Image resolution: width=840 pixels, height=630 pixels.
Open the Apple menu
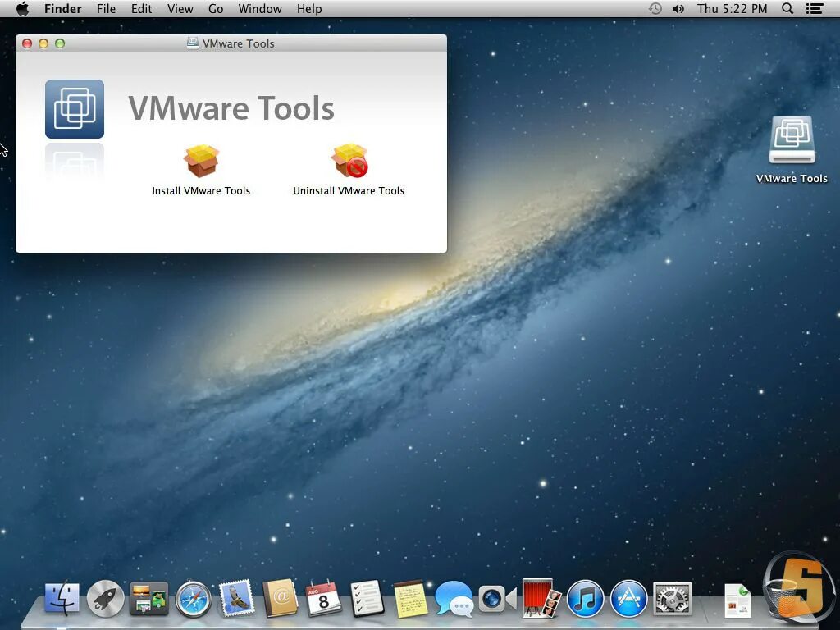pyautogui.click(x=22, y=8)
